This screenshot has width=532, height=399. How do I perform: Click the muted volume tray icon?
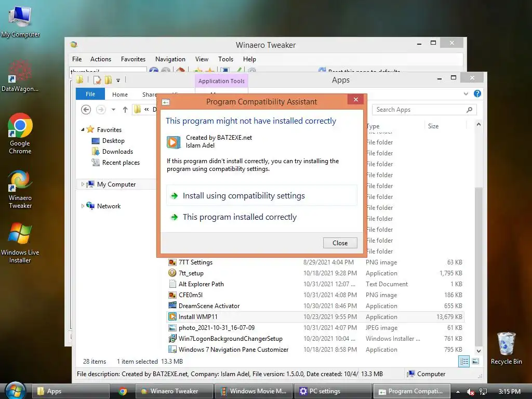pyautogui.click(x=470, y=392)
